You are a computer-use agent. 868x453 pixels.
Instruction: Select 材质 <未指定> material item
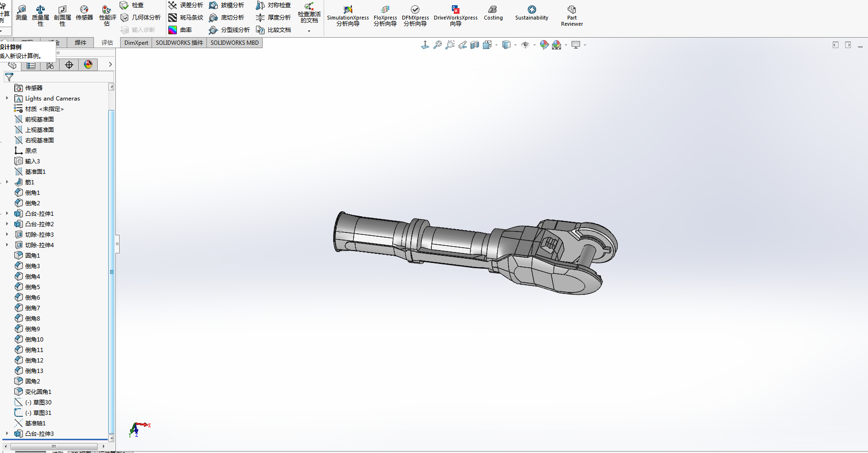39,109
